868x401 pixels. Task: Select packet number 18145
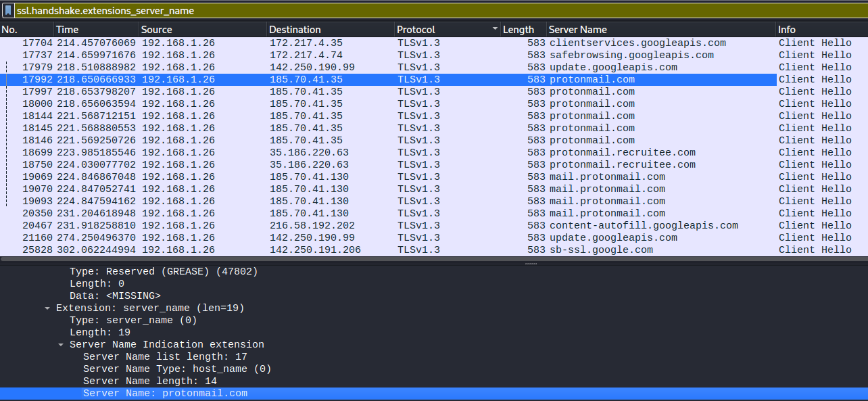434,128
